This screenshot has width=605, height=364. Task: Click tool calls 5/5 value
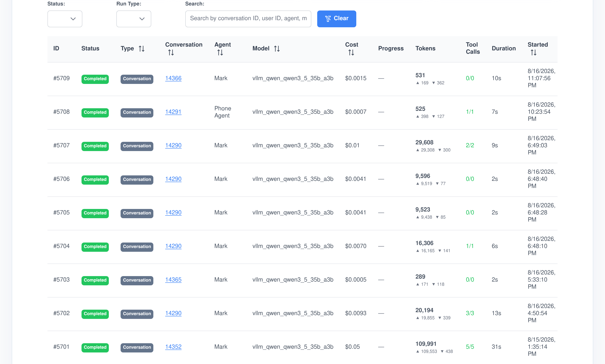tap(470, 347)
